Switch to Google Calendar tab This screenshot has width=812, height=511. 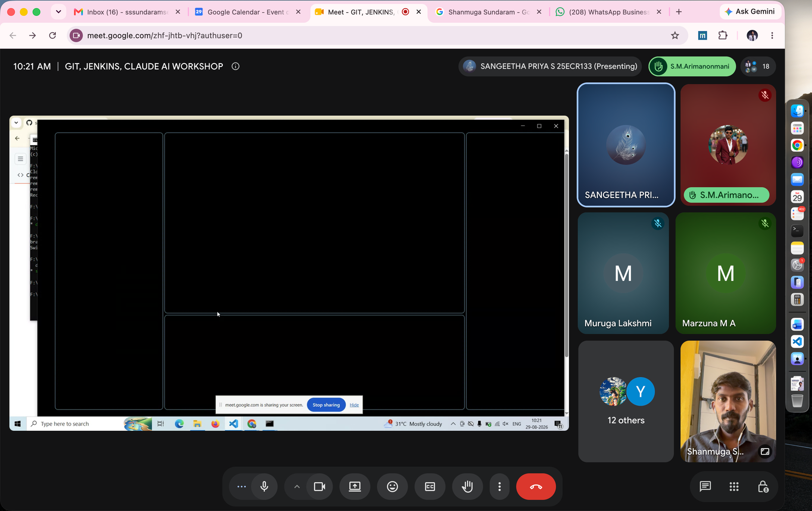(x=248, y=12)
